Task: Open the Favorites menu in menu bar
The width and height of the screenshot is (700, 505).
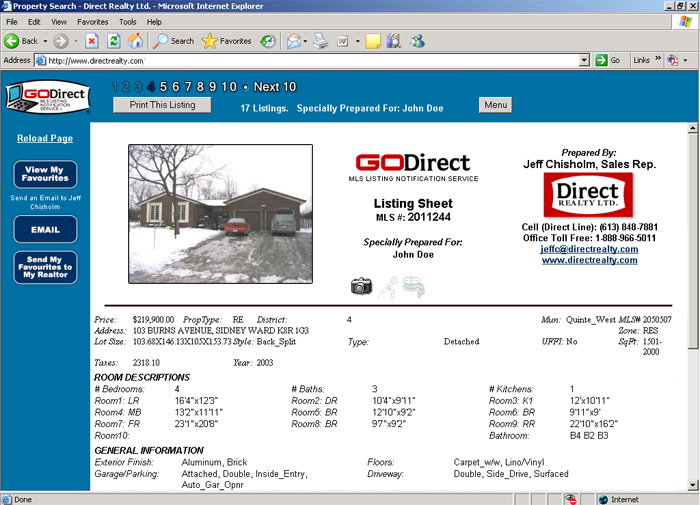Action: click(x=93, y=21)
